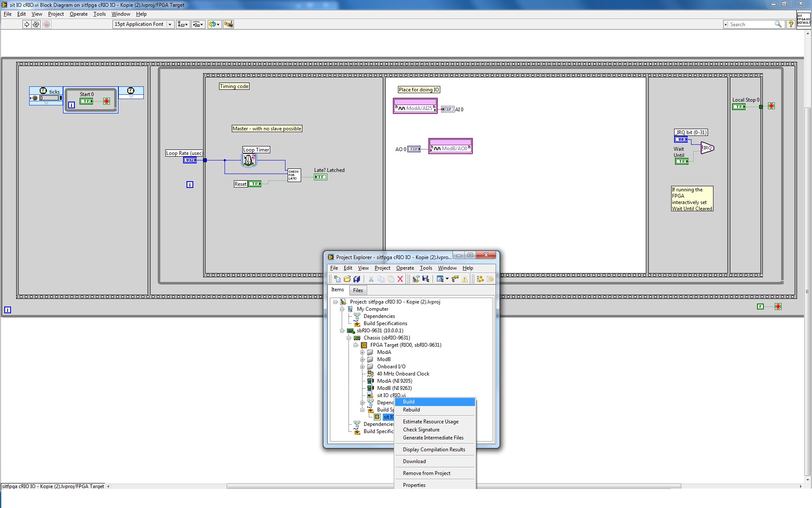Click the Cut scissors icon in Project Explorer
812x508 pixels.
point(371,279)
